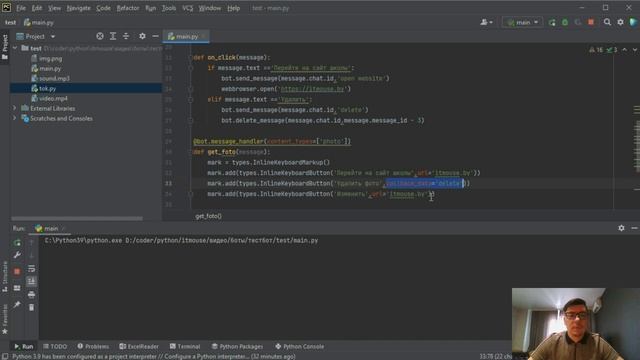Click the Rerun icon in Run panel
640x360 pixels.
pyautogui.click(x=17, y=243)
